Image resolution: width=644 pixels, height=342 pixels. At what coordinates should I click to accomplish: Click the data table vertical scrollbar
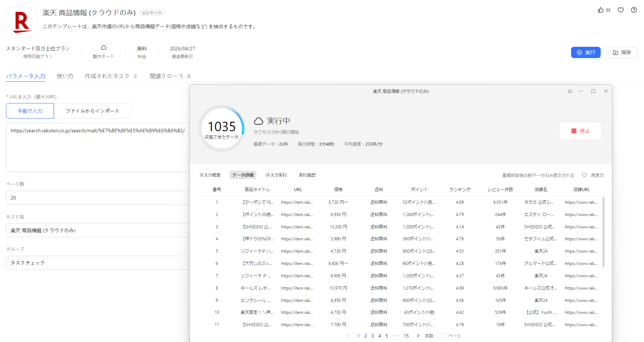tap(603, 232)
